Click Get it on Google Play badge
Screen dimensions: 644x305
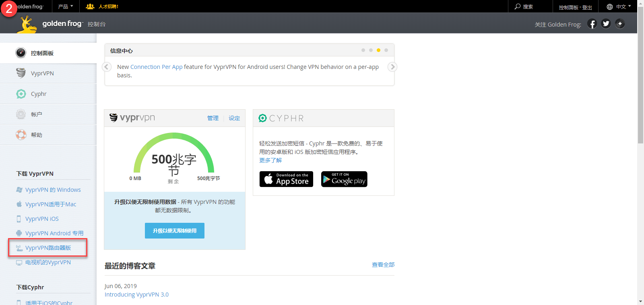(x=344, y=179)
